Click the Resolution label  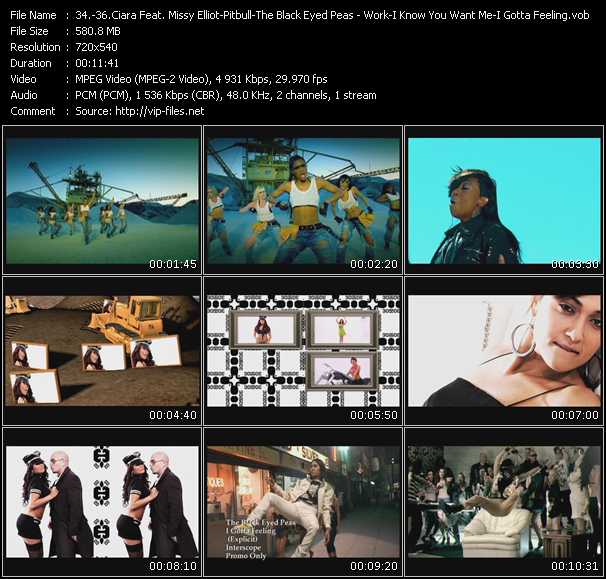point(35,47)
